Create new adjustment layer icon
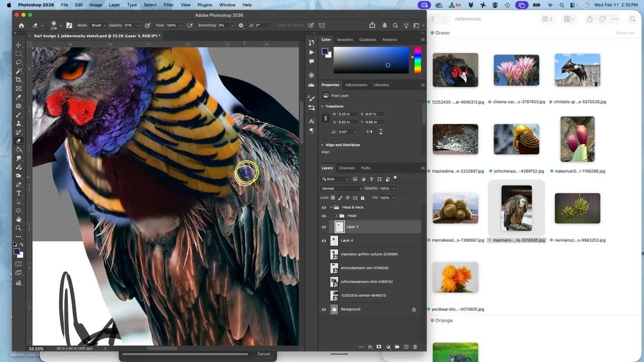The height and width of the screenshot is (362, 644). (x=388, y=347)
